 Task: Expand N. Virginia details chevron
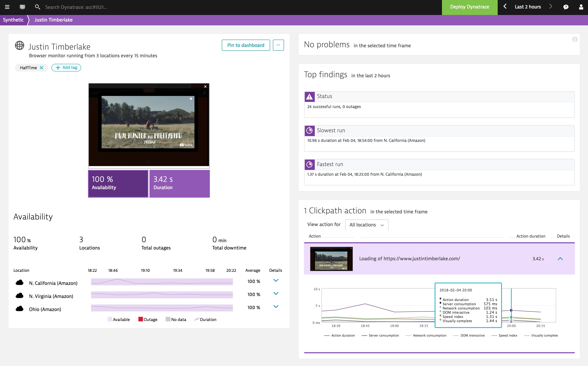pyautogui.click(x=276, y=294)
